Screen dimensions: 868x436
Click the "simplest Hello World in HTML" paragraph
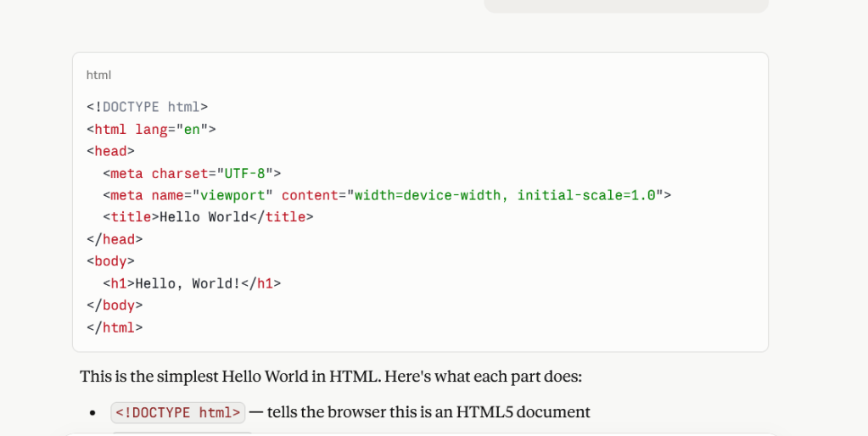(x=331, y=376)
